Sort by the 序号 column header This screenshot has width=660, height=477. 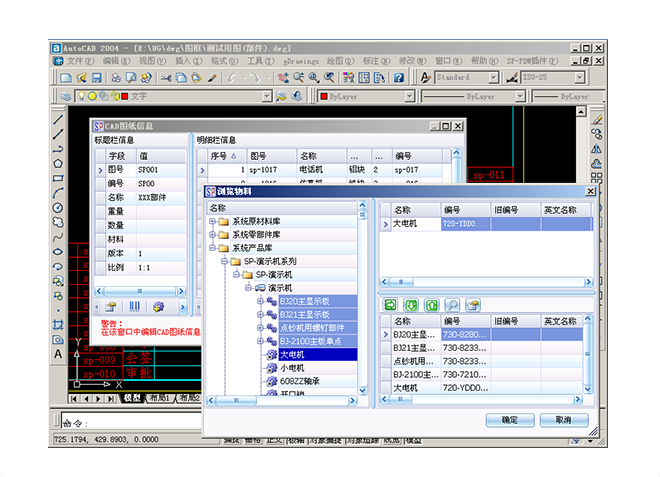(x=222, y=156)
